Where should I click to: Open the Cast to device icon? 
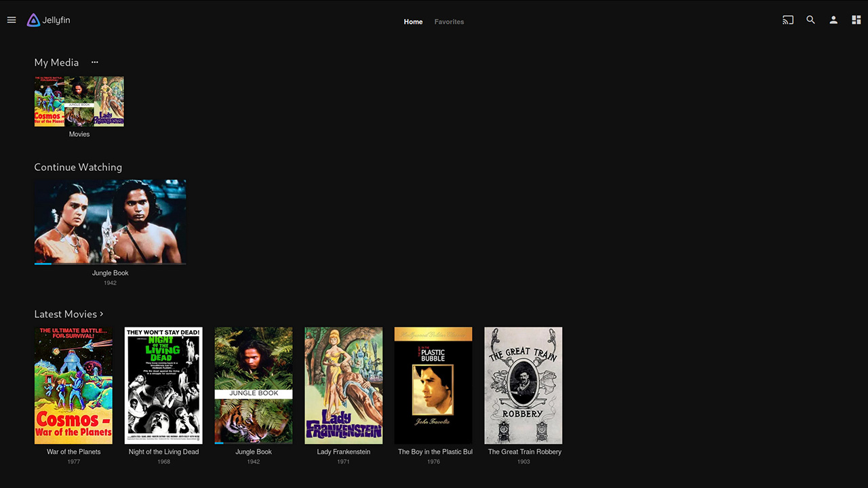[787, 20]
